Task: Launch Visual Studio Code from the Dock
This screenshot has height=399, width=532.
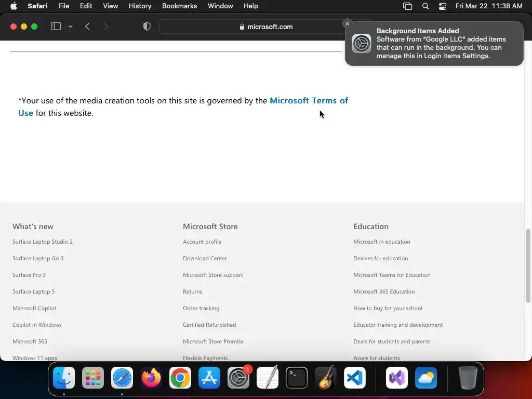Action: tap(355, 378)
